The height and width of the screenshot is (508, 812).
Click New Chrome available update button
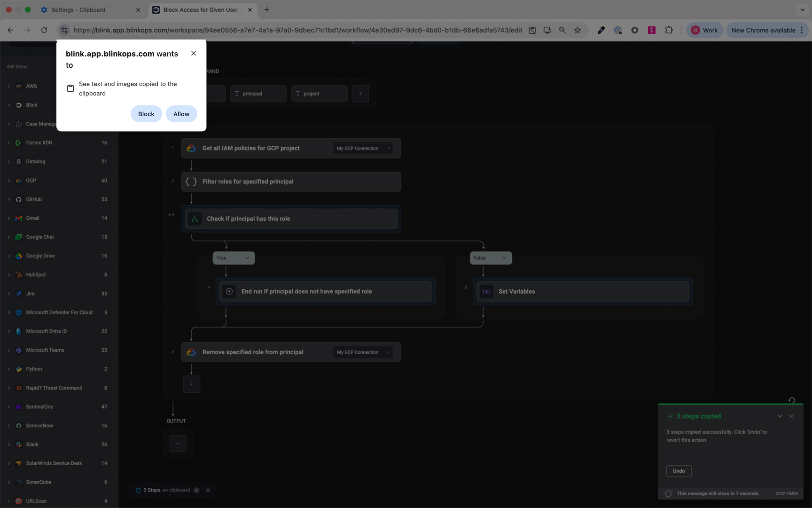coord(768,30)
